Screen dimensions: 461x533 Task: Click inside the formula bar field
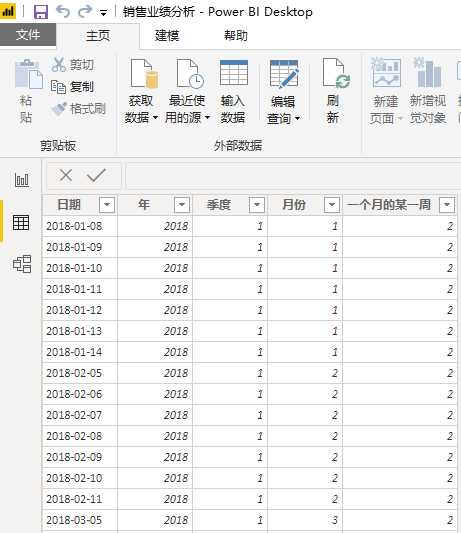tap(293, 176)
